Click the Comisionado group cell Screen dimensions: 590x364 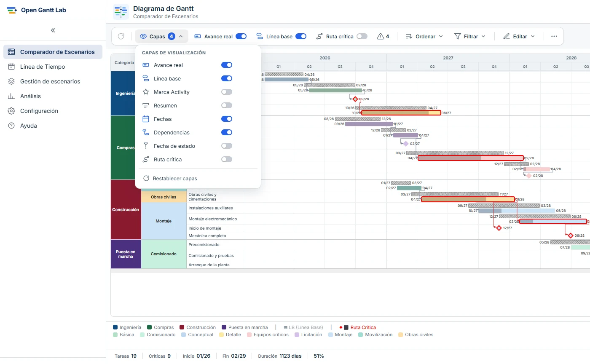point(164,254)
